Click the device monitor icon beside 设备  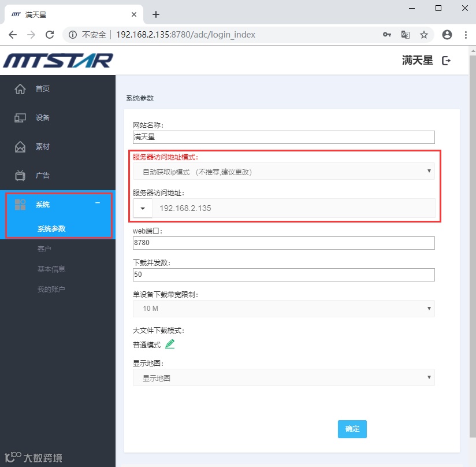[20, 118]
